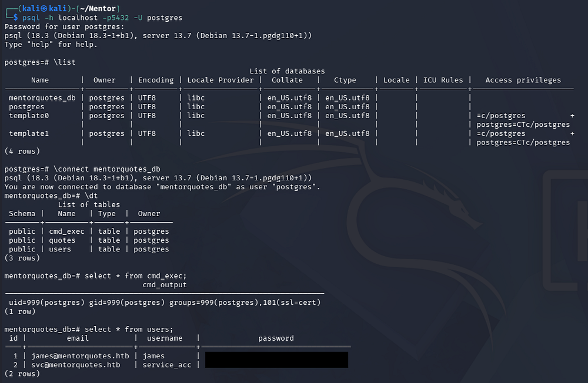Click the "List of tables" heading

coord(89,204)
